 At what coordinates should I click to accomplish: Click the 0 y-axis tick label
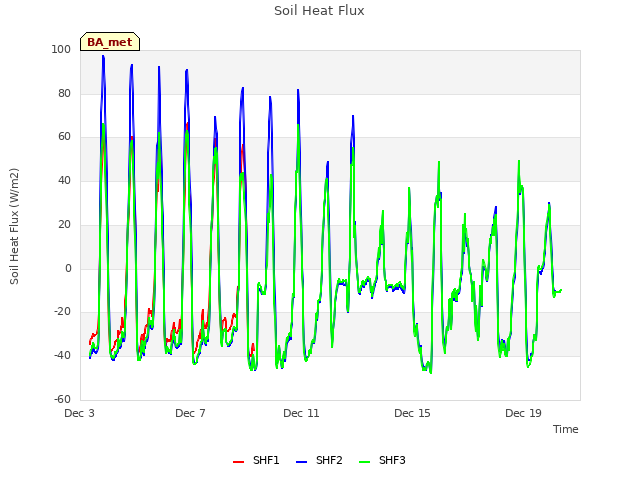(68, 269)
